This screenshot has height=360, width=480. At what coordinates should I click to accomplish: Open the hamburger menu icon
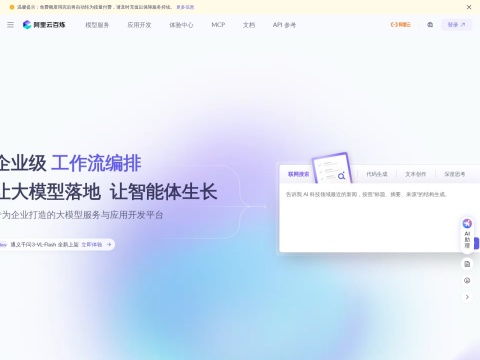pos(10,25)
